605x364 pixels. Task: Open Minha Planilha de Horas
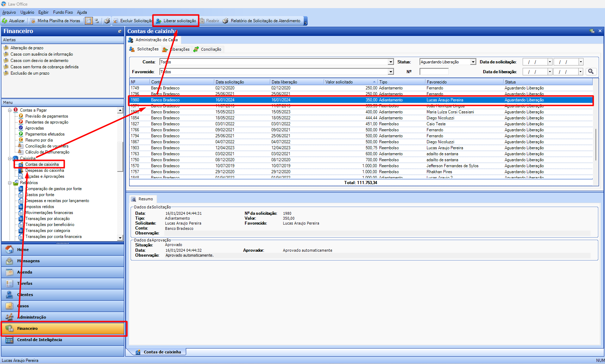(x=55, y=21)
